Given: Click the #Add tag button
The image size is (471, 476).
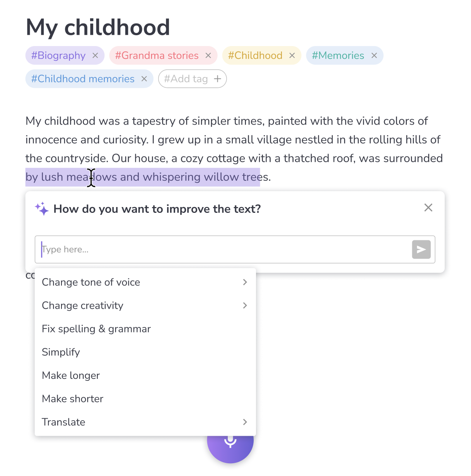Looking at the screenshot, I should click(x=192, y=79).
